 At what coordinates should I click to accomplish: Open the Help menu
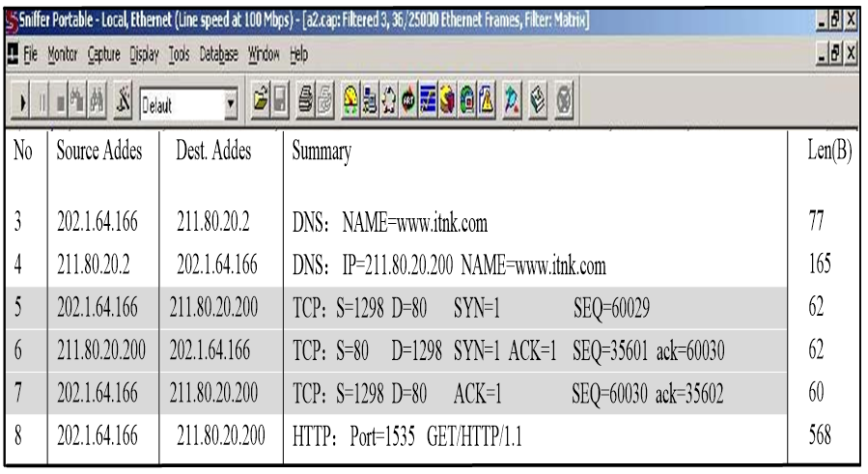(299, 54)
